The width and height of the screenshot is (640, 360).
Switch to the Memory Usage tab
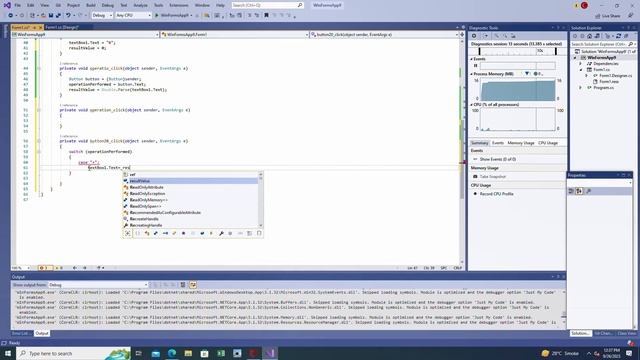tap(521, 143)
